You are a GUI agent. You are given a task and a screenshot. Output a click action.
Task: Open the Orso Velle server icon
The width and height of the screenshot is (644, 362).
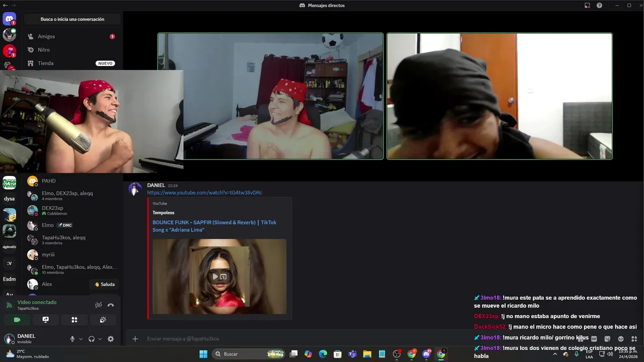click(9, 183)
